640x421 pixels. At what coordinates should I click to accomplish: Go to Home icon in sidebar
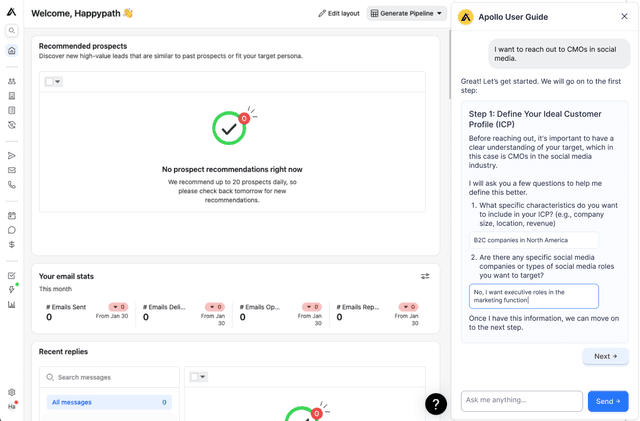click(x=11, y=51)
